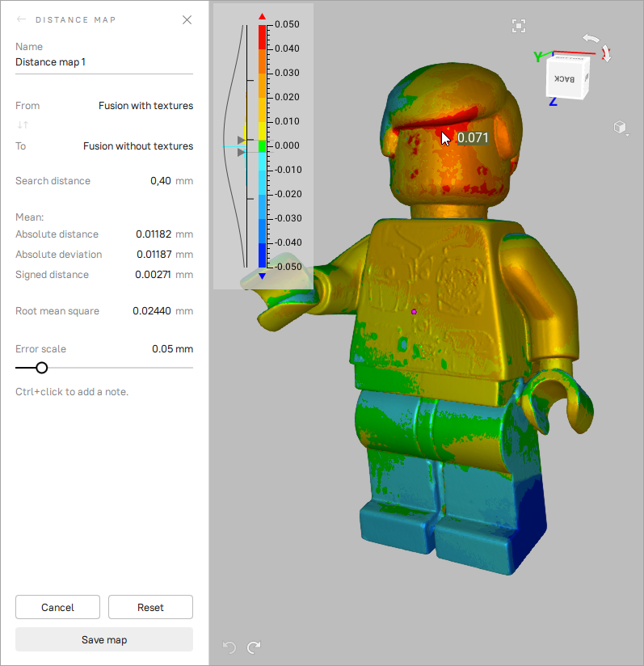Image resolution: width=644 pixels, height=666 pixels.
Task: Rotate view with the curved left arrow
Action: coord(591,39)
